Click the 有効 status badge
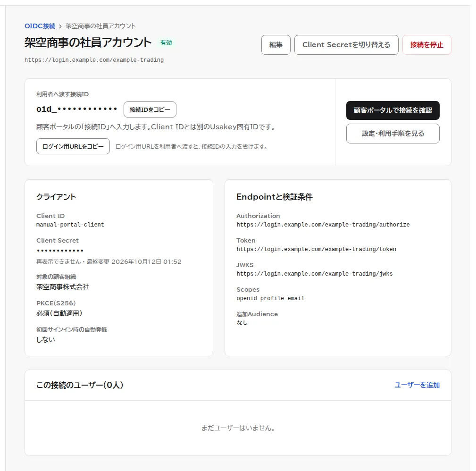 click(166, 43)
